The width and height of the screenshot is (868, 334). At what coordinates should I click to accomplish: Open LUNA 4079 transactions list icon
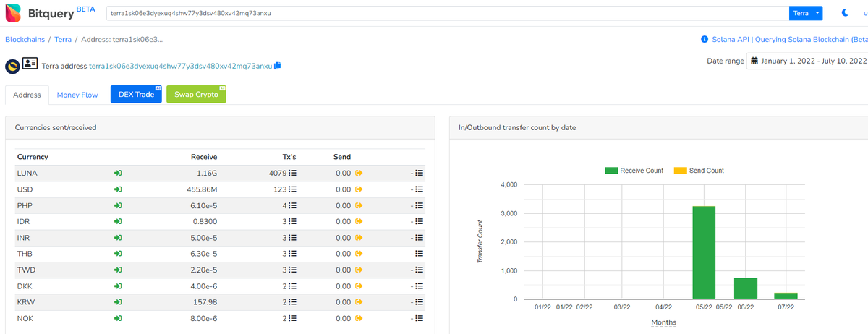click(x=294, y=174)
